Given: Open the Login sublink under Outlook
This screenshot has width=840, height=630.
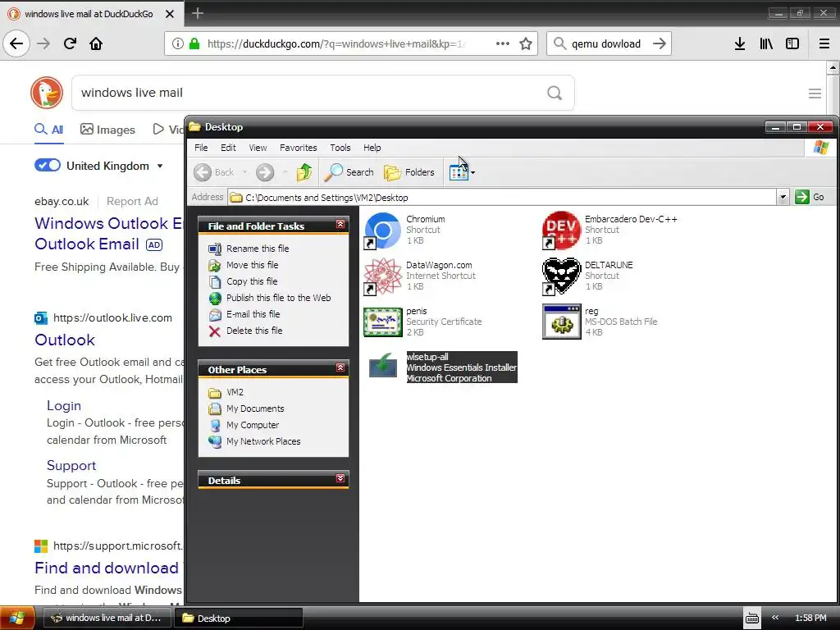Looking at the screenshot, I should pos(64,405).
